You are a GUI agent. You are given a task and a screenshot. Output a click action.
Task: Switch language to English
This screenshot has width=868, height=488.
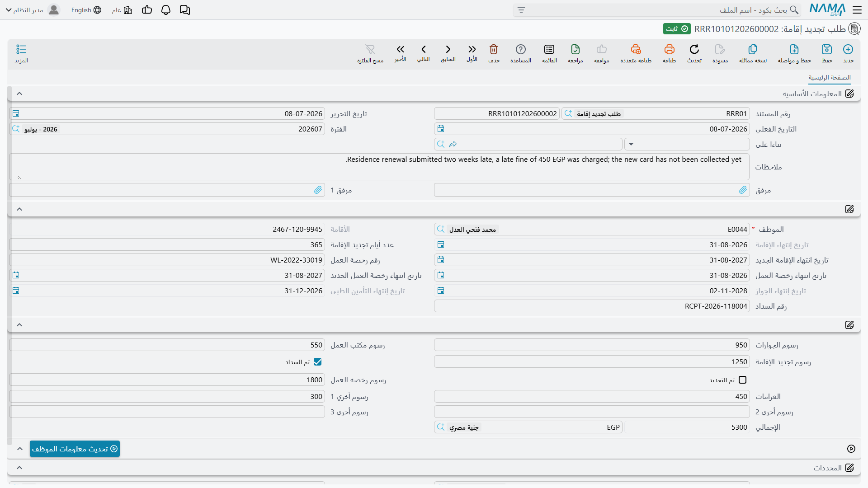point(86,10)
